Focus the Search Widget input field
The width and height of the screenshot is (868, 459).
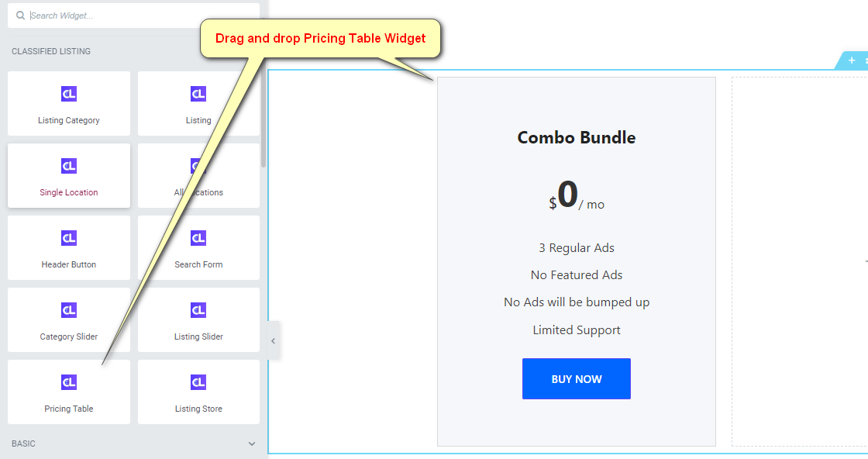[133, 16]
